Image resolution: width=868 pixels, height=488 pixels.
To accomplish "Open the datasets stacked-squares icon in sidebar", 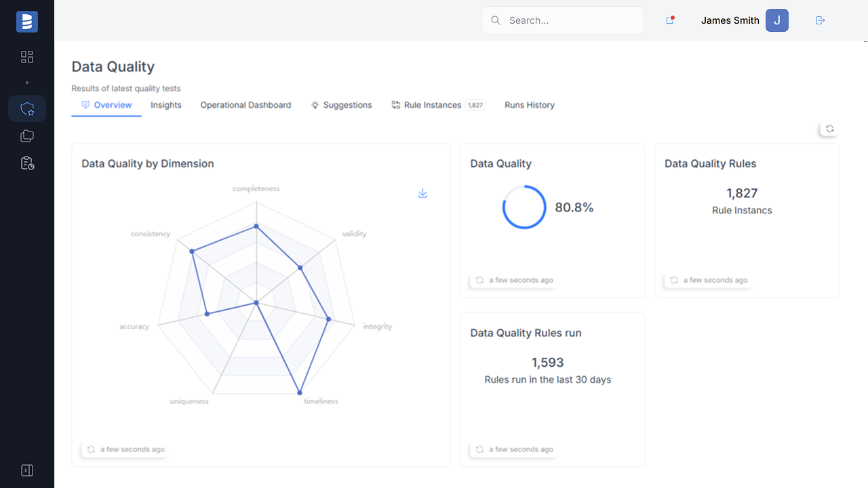I will point(27,136).
